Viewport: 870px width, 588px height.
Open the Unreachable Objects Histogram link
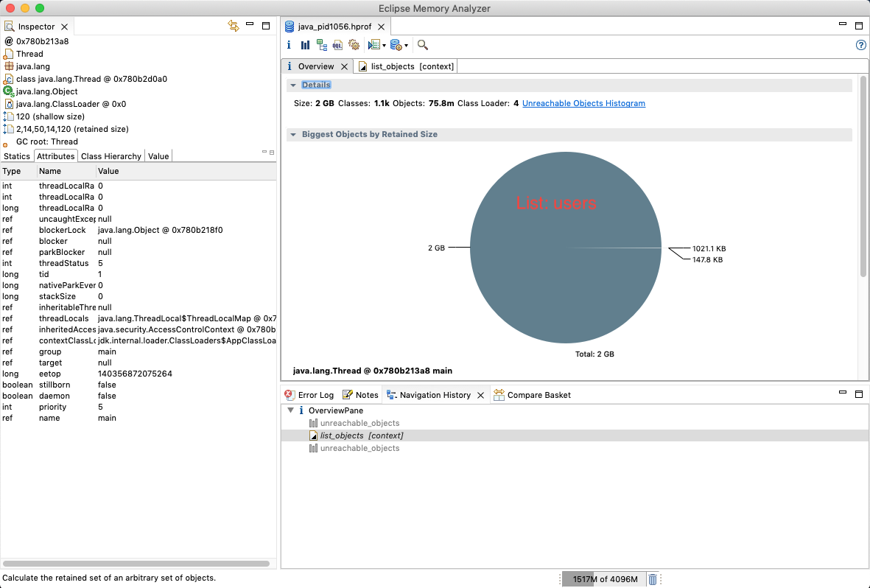(583, 103)
